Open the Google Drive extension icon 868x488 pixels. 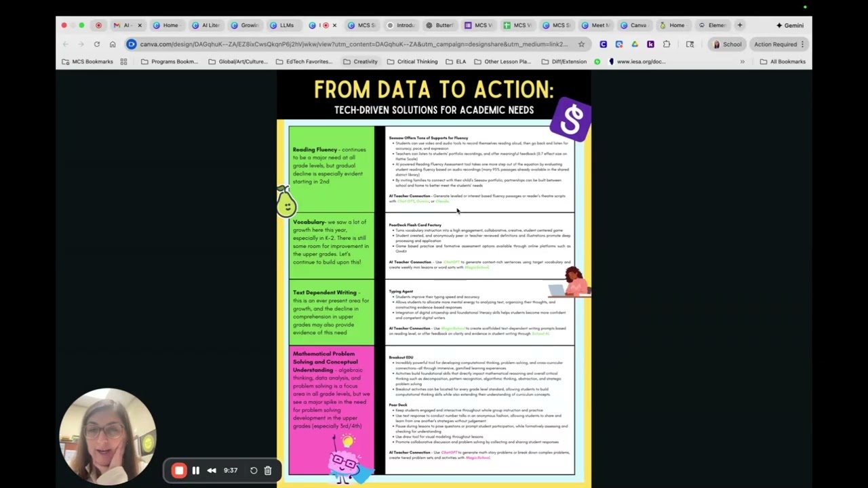635,44
